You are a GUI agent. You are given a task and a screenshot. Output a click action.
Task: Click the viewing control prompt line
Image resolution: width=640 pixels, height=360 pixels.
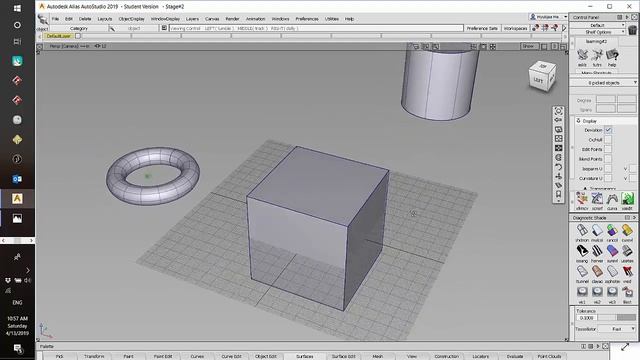(x=316, y=28)
